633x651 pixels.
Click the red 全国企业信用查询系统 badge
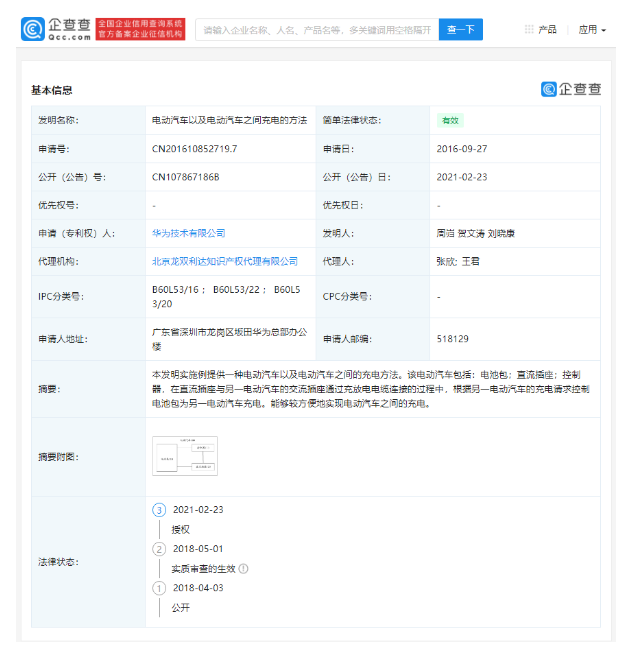[x=139, y=29]
